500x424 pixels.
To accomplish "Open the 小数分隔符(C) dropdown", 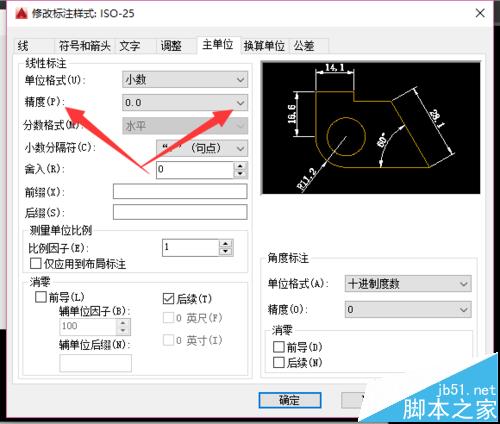I will 202,148.
